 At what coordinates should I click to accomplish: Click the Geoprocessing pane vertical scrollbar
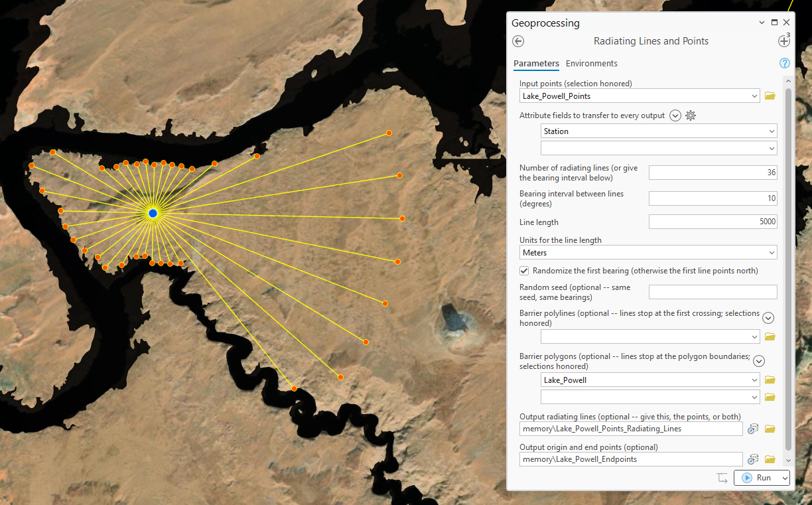tap(788, 268)
